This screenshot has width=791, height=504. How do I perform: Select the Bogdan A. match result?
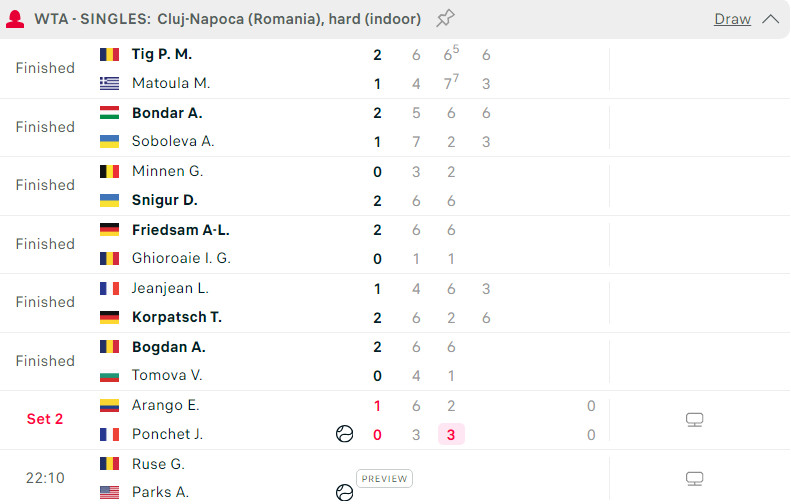[x=168, y=347]
